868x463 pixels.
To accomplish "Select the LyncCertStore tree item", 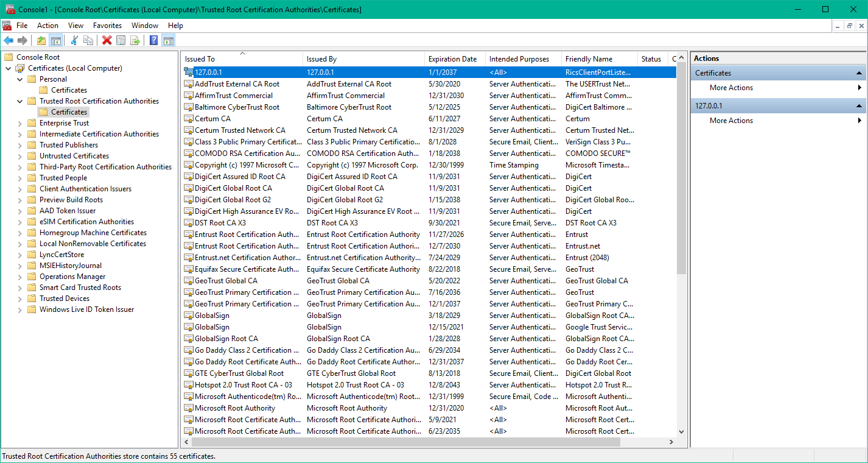I will point(62,255).
